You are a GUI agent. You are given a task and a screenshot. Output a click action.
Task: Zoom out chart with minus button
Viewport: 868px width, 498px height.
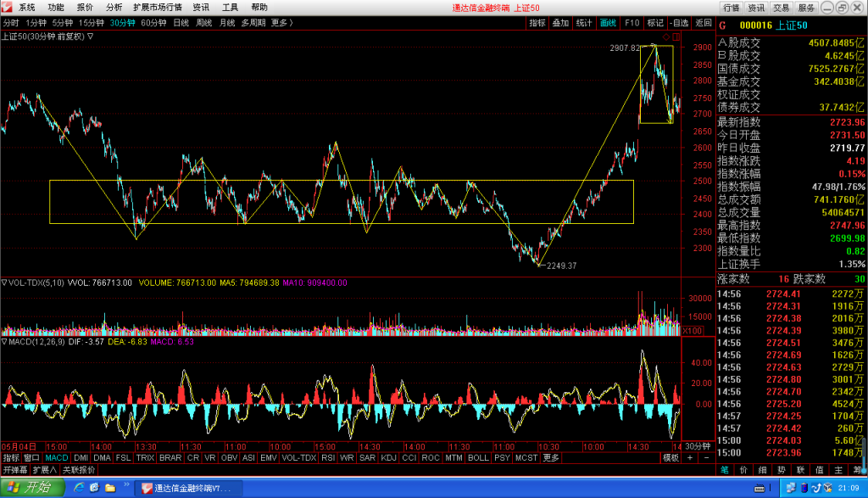706,458
